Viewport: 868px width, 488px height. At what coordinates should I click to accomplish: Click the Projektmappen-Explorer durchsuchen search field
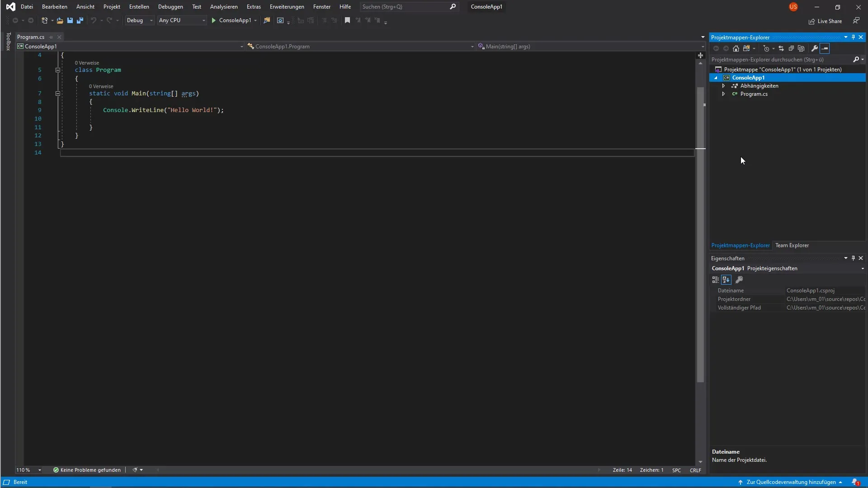pyautogui.click(x=781, y=59)
